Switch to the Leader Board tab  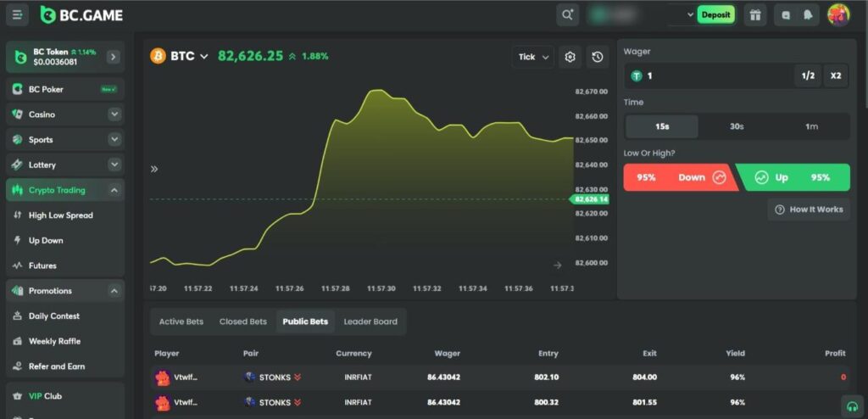tap(370, 321)
